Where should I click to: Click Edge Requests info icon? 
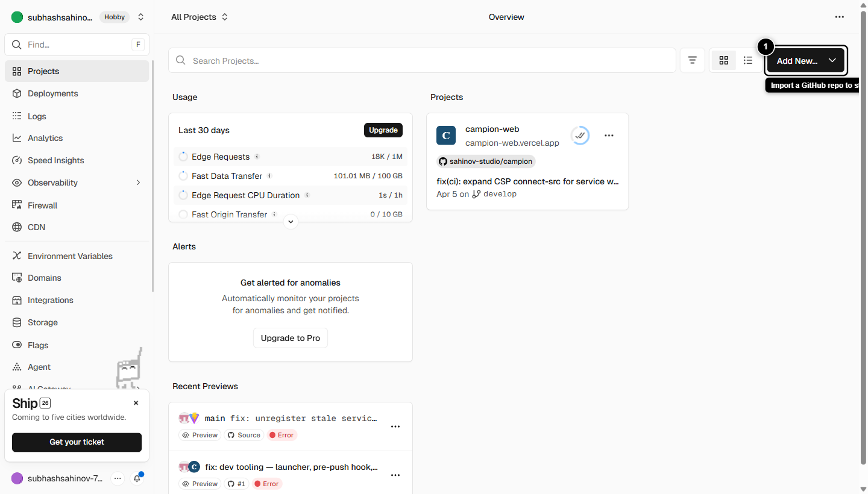(257, 157)
